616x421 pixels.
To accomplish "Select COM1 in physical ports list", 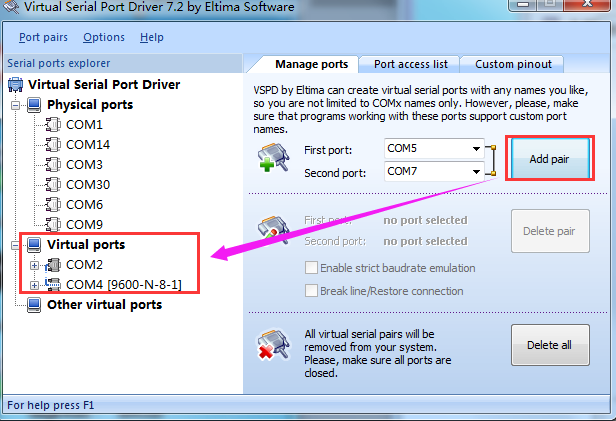I will [x=84, y=125].
